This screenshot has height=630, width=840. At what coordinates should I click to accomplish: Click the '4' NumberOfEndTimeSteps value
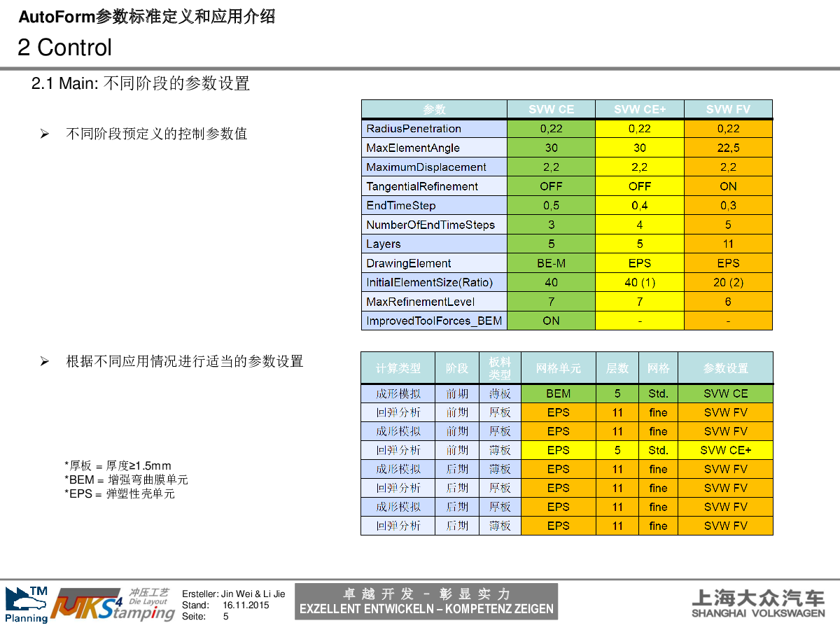[x=640, y=225]
